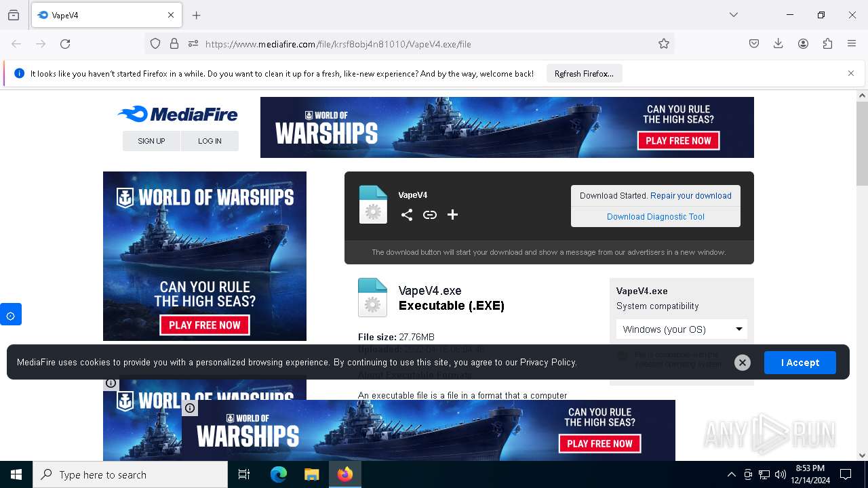Launch Microsoft Edge from taskbar
This screenshot has width=868, height=488.
point(279,474)
